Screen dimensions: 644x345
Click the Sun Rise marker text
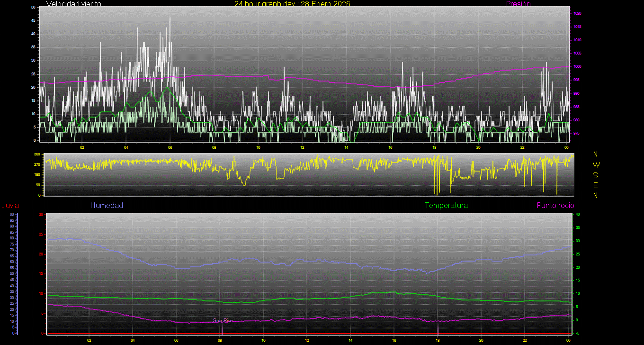click(x=223, y=321)
